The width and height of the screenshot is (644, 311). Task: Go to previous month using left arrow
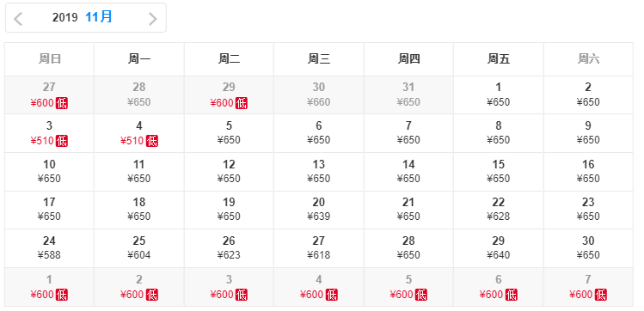coord(18,18)
